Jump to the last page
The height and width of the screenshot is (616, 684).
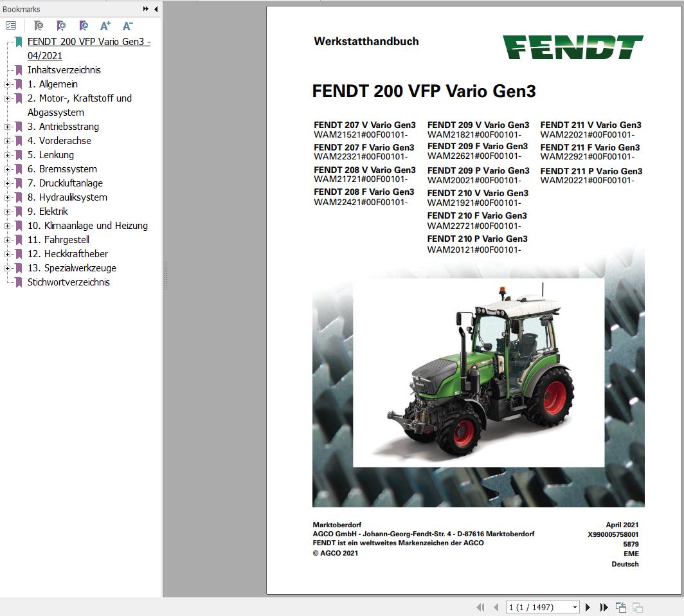point(604,607)
